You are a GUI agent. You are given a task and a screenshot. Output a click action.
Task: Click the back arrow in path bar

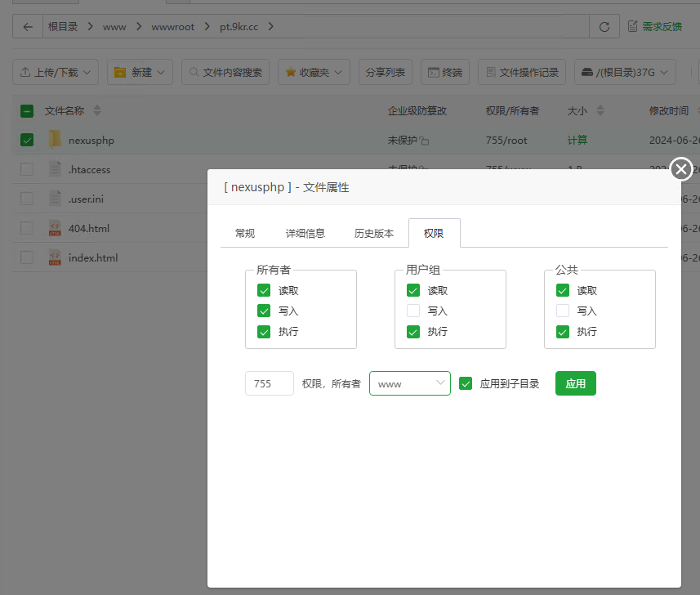28,27
